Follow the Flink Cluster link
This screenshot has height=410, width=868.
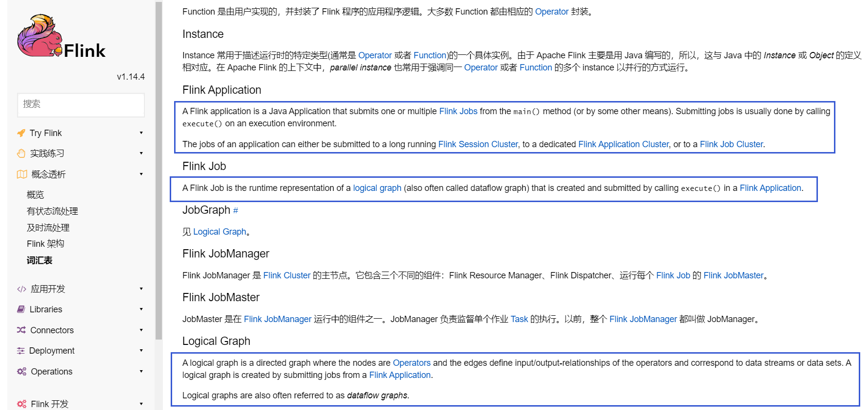tap(287, 275)
